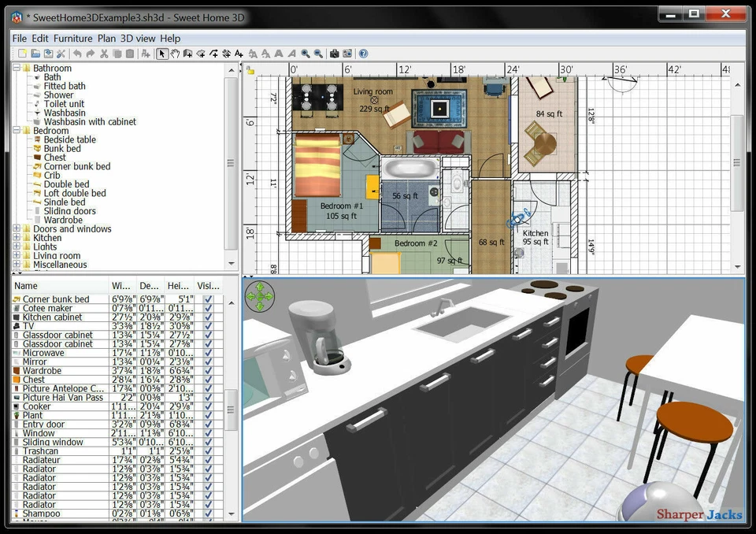Expand the Kitchen category
This screenshot has height=534, width=756.
point(17,237)
